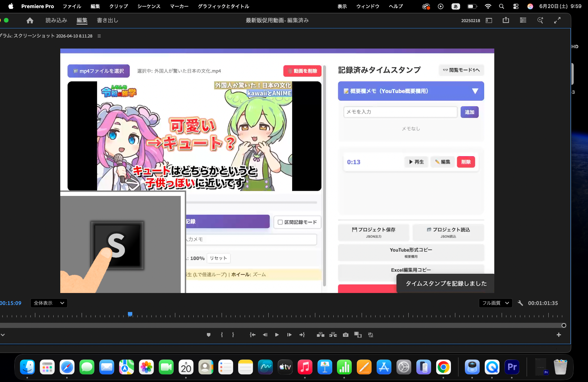Viewport: 588px width, 382px height.
Task: Launch Google Chrome from the Dock
Action: coord(444,367)
